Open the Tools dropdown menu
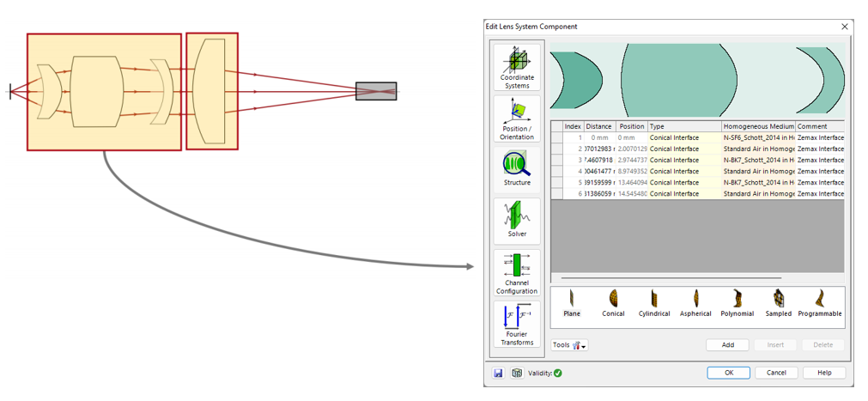The height and width of the screenshot is (401, 868). 569,345
